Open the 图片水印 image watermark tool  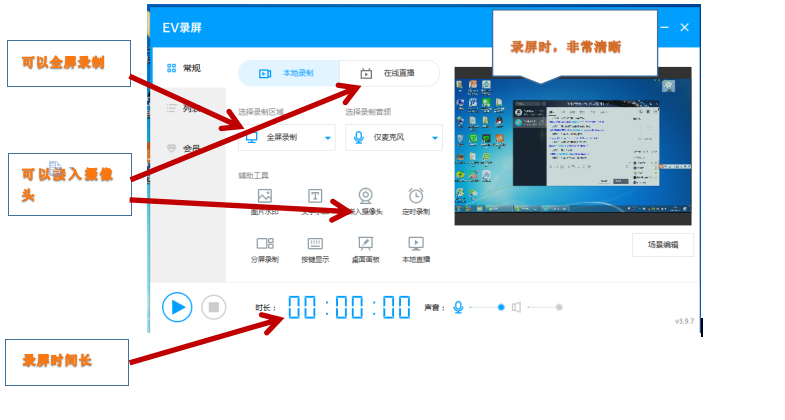pos(265,196)
